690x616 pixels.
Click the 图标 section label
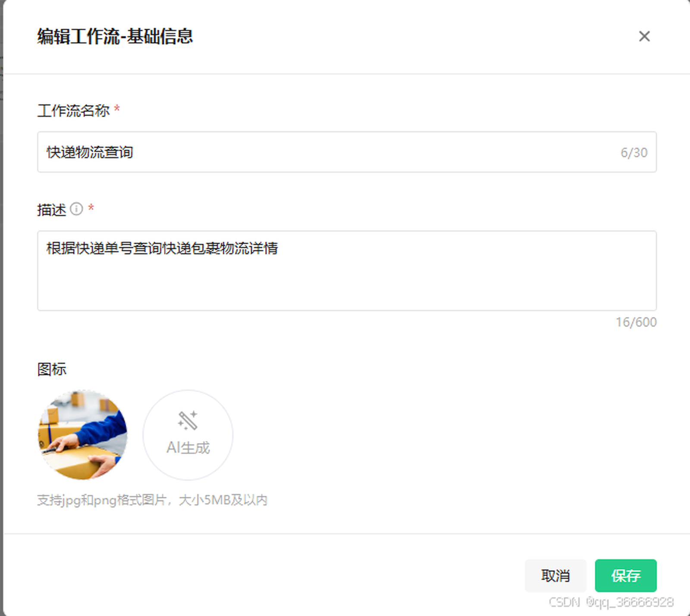tap(52, 369)
